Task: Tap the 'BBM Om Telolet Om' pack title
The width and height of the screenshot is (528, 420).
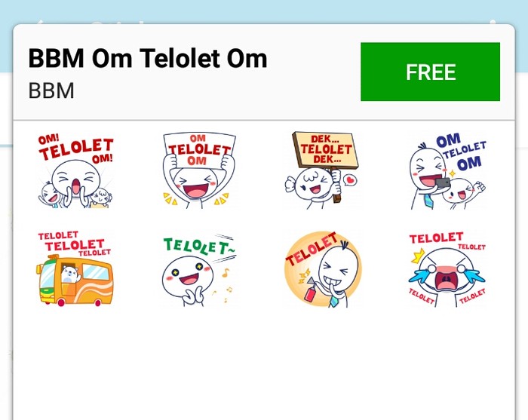Action: click(148, 58)
